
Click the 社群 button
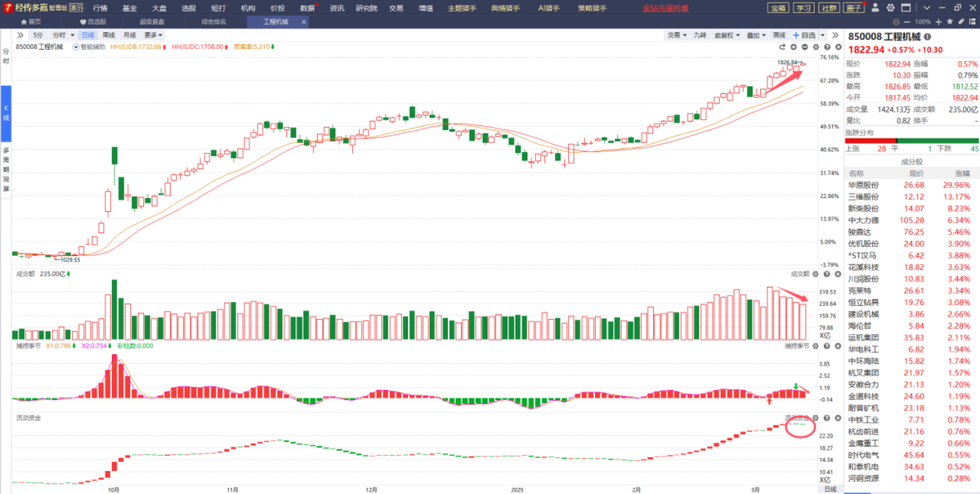tap(828, 8)
